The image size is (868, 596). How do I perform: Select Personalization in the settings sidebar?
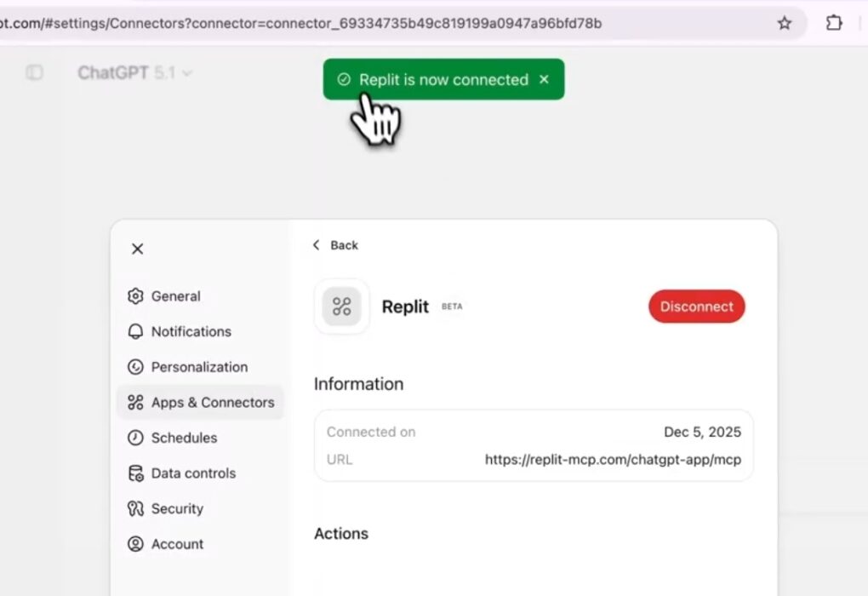click(x=199, y=367)
